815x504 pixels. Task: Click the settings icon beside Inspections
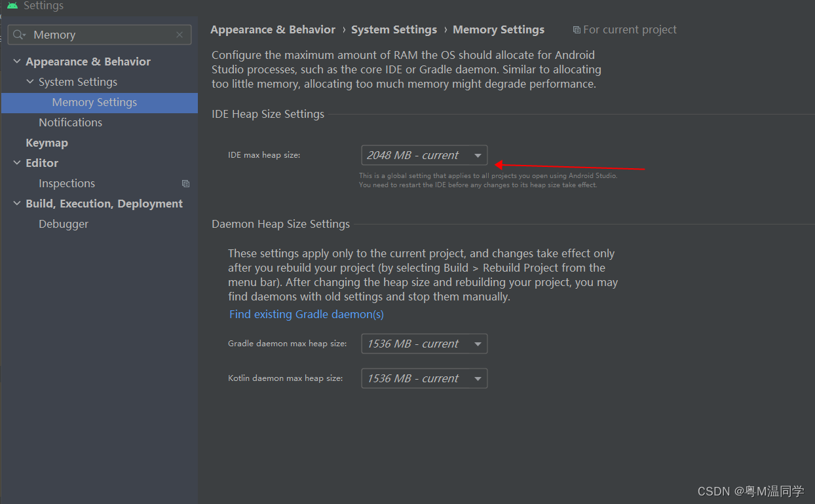[185, 183]
